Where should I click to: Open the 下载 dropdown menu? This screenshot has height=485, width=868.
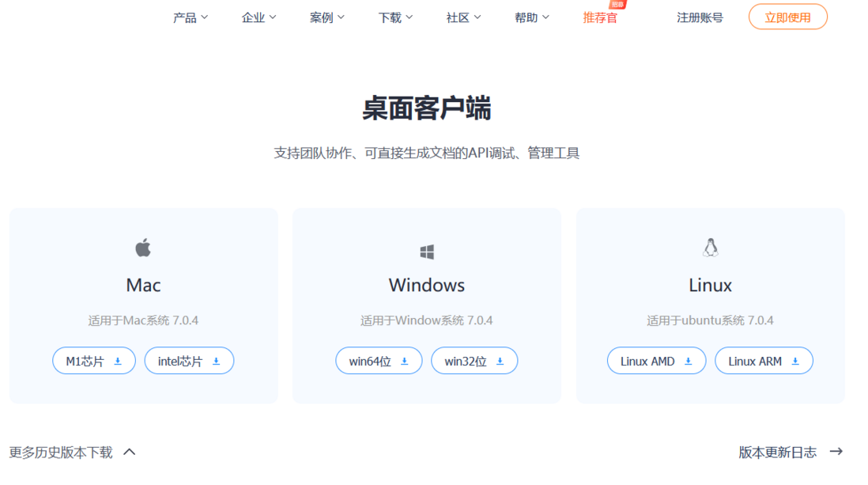pos(394,17)
